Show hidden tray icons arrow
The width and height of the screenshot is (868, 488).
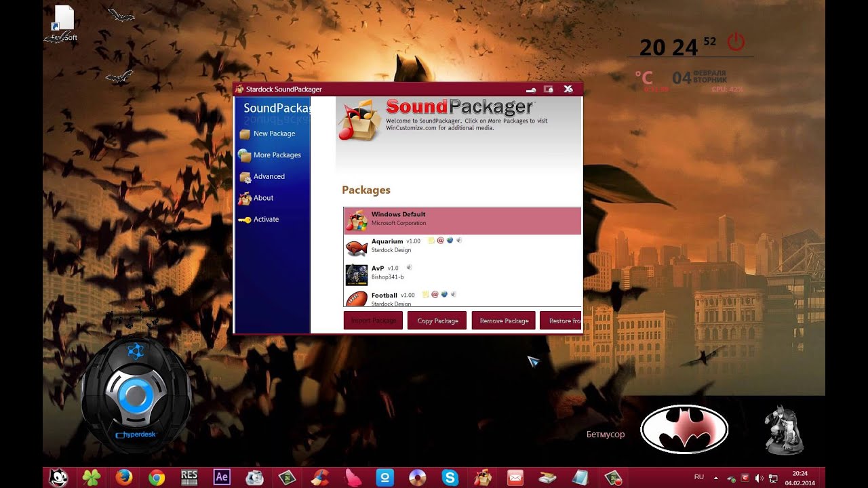715,478
